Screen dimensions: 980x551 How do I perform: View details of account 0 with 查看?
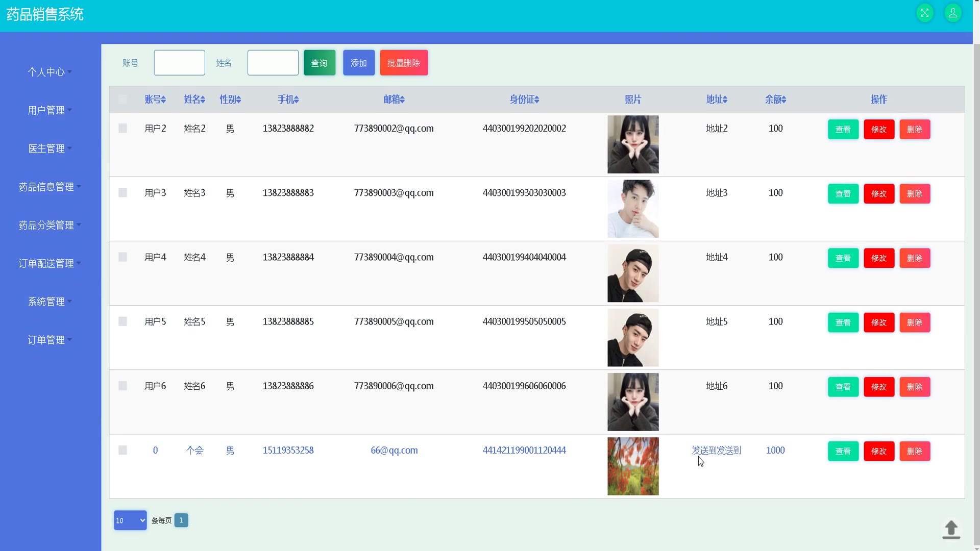pyautogui.click(x=843, y=451)
